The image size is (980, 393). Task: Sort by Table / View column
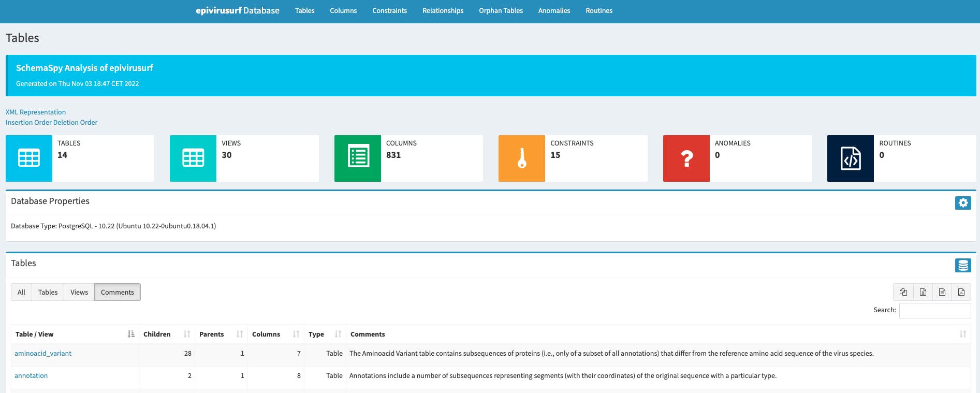pos(75,334)
